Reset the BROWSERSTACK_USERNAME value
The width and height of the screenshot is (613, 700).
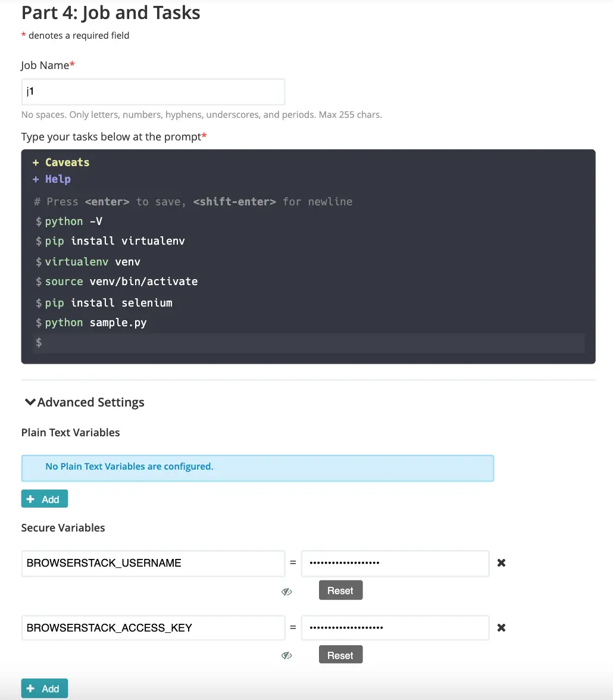[340, 590]
